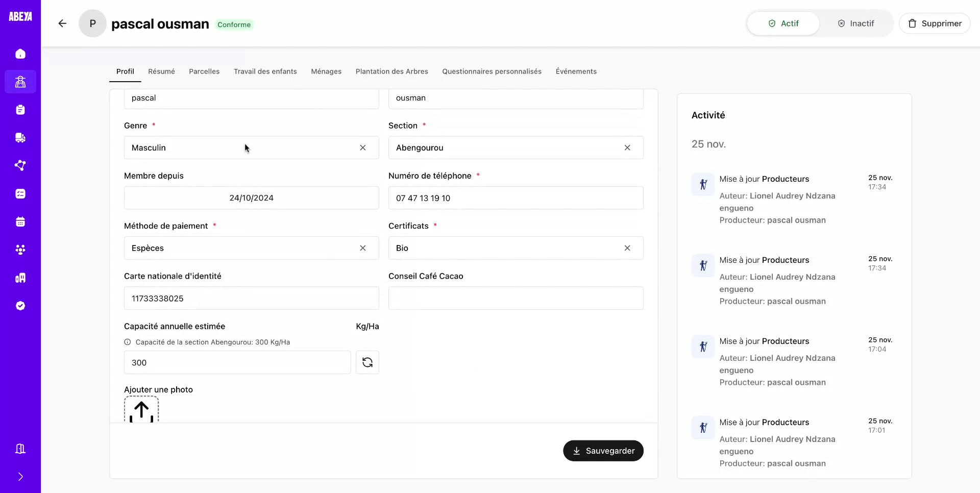This screenshot has height=493, width=980.
Task: Click the team/group sidebar icon
Action: click(20, 250)
